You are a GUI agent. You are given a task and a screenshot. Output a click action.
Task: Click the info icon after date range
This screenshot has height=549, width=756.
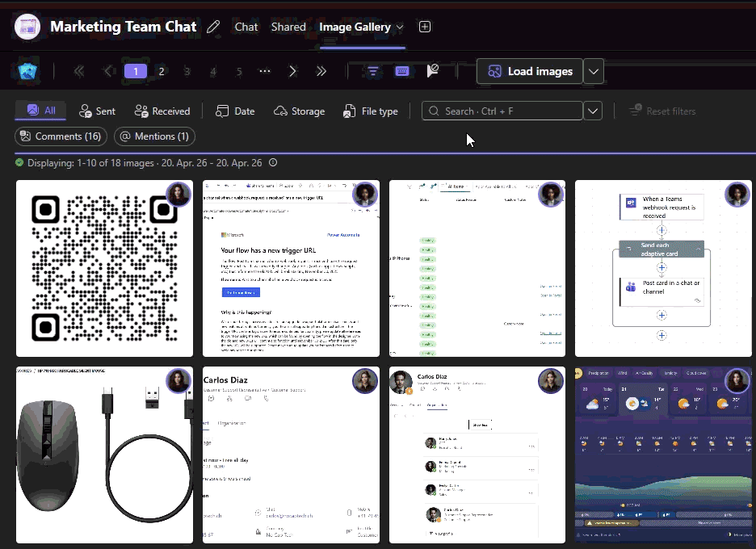(273, 162)
